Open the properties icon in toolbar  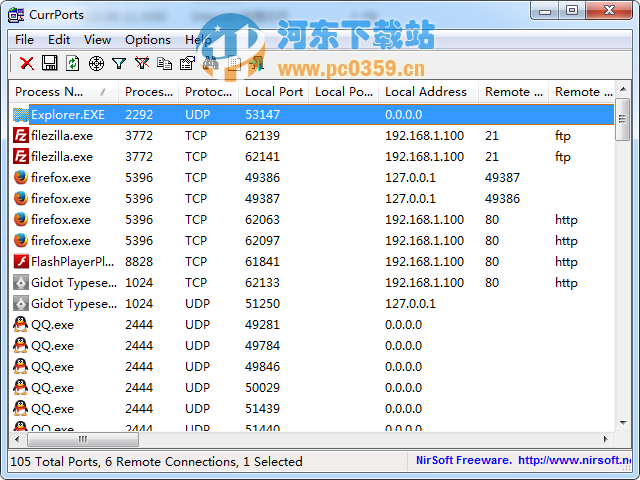point(187,63)
